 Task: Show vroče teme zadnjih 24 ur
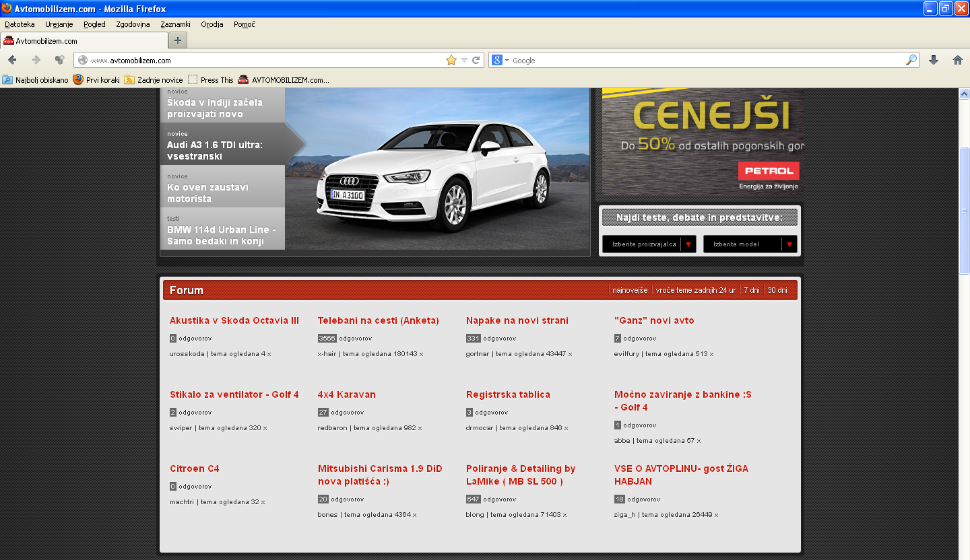(x=696, y=290)
